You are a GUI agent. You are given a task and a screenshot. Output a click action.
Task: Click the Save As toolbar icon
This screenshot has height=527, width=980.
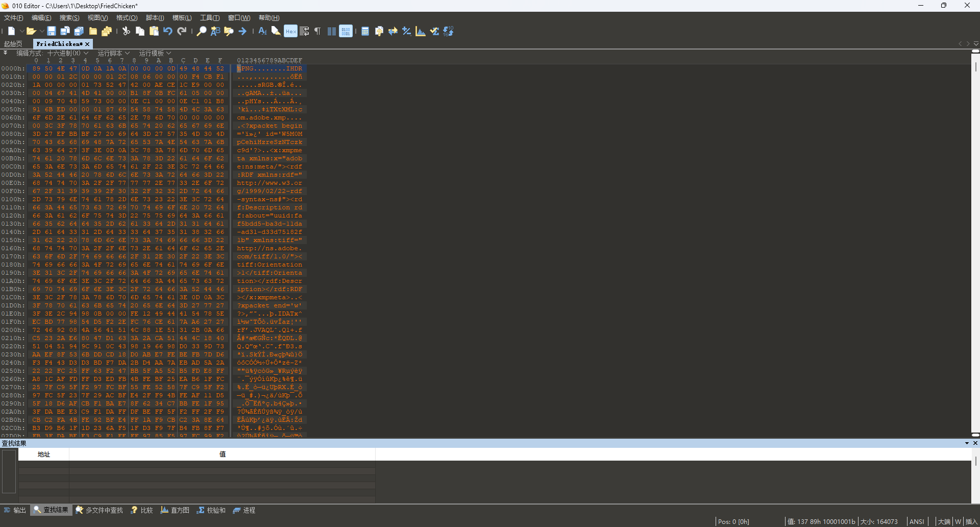65,31
